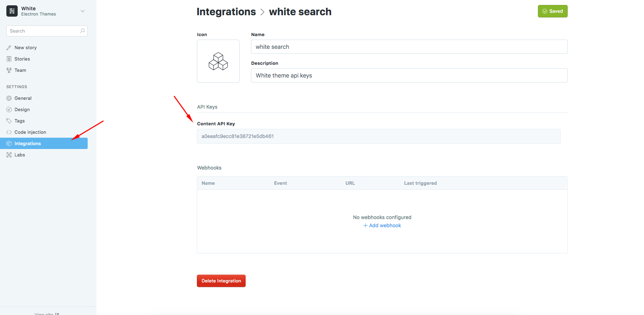Edit the Name field white search
Viewport: 644px width, 315px height.
tap(409, 47)
